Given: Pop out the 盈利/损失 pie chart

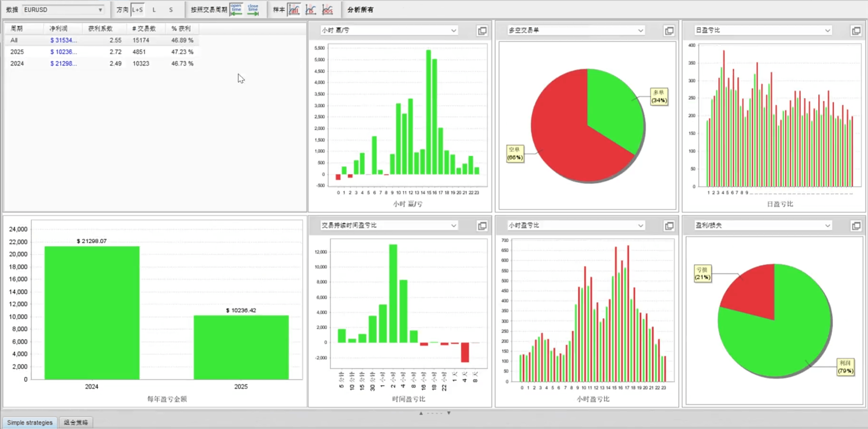Looking at the screenshot, I should [856, 226].
